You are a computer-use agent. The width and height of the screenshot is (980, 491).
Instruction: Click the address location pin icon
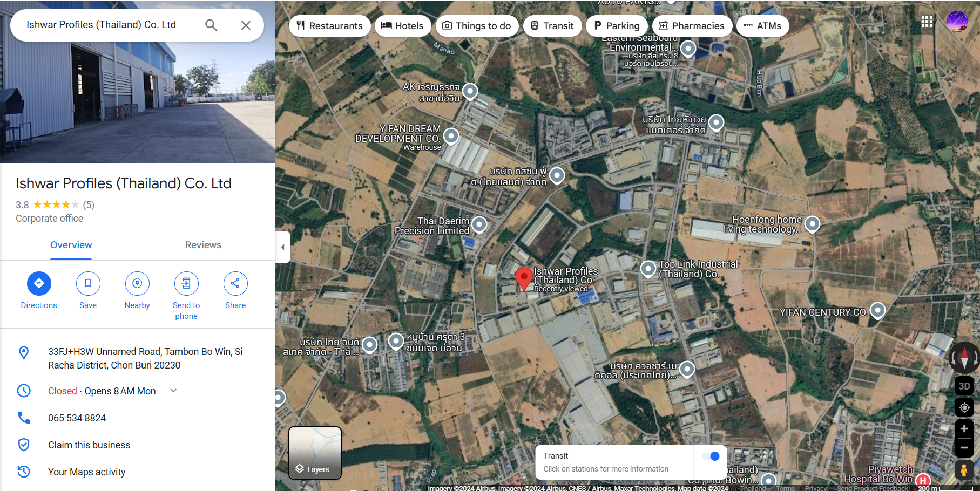coord(24,353)
